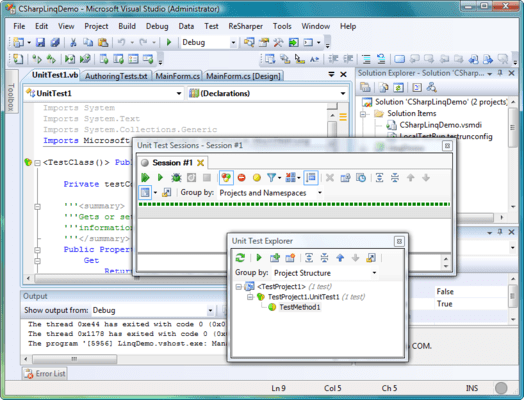Toggle the failed tests red icon
This screenshot has width=524, height=400.
241,178
